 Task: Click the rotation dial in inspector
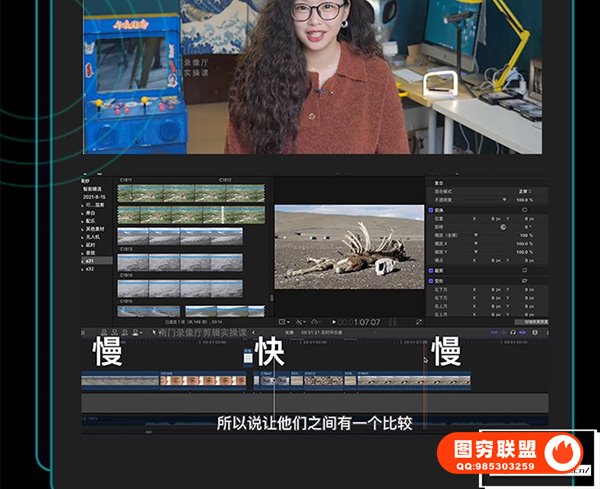coord(500,226)
